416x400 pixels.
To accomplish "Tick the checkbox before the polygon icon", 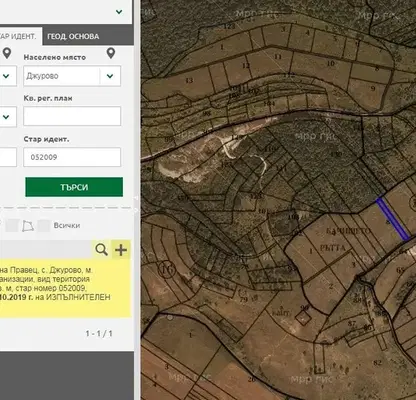I will pyautogui.click(x=12, y=226).
